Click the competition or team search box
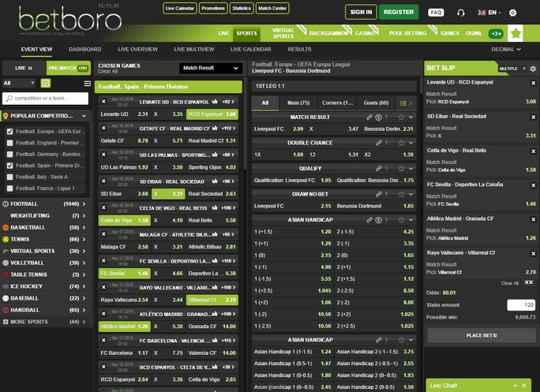 coord(45,98)
